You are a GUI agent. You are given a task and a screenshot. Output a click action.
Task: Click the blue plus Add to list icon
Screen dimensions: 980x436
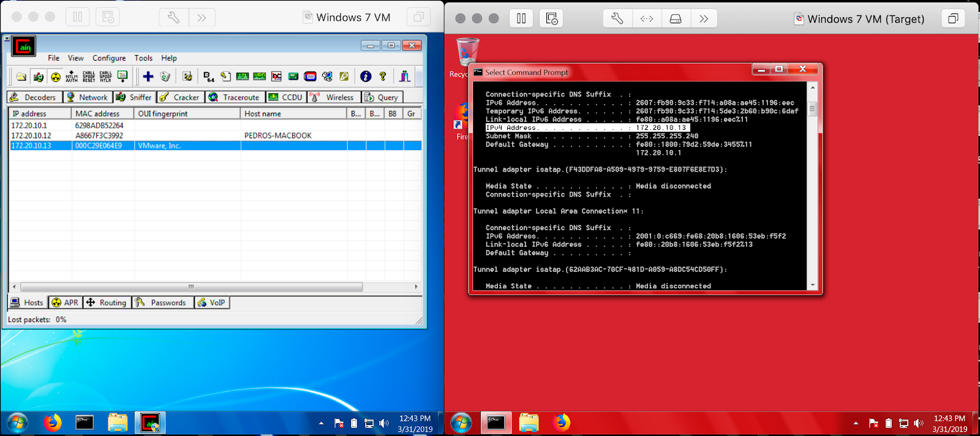pyautogui.click(x=148, y=77)
